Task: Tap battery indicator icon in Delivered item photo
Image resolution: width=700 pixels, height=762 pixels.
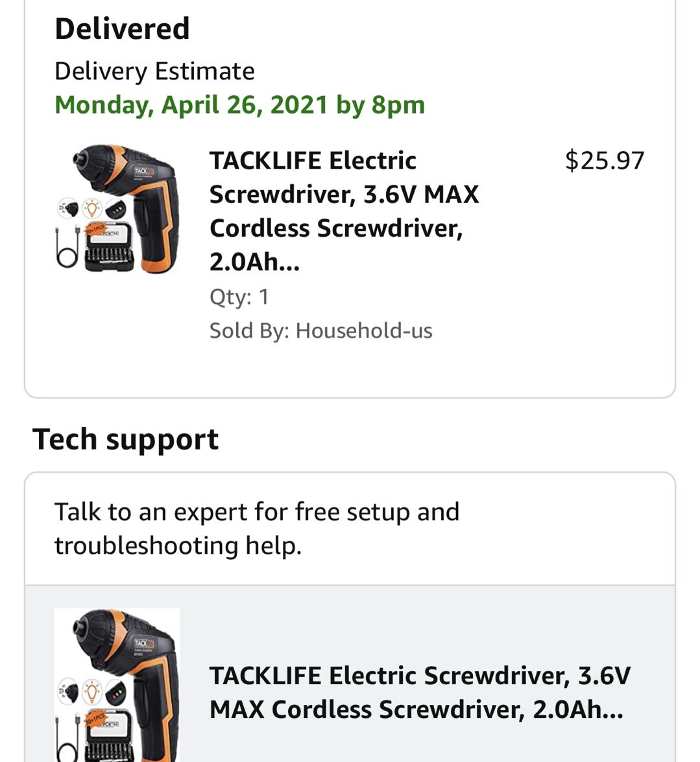Action: (116, 209)
